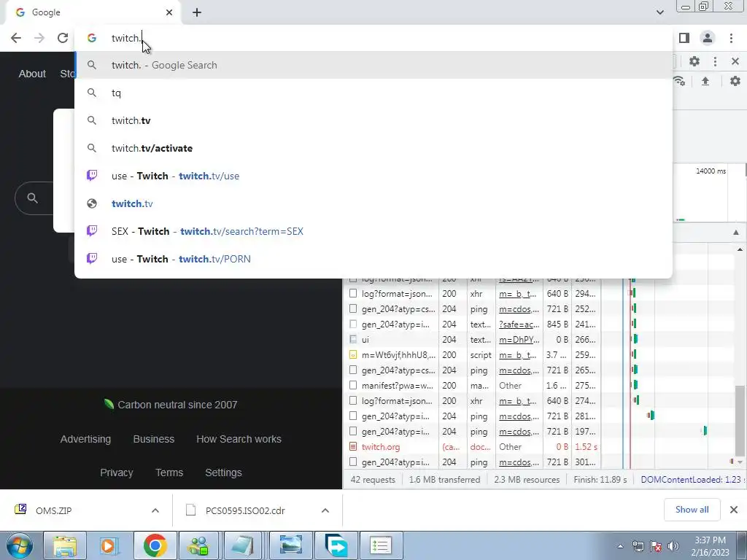Close the downloads bar

click(734, 510)
